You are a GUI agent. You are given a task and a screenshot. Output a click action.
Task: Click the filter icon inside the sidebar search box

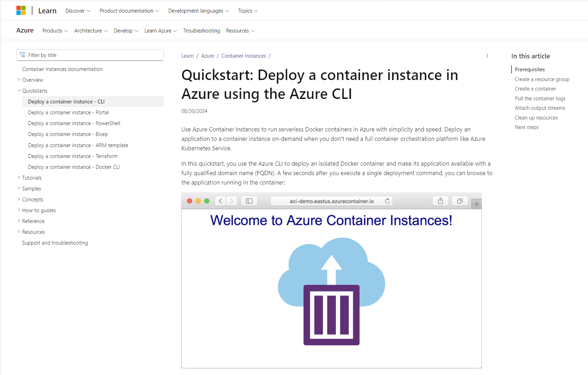22,55
